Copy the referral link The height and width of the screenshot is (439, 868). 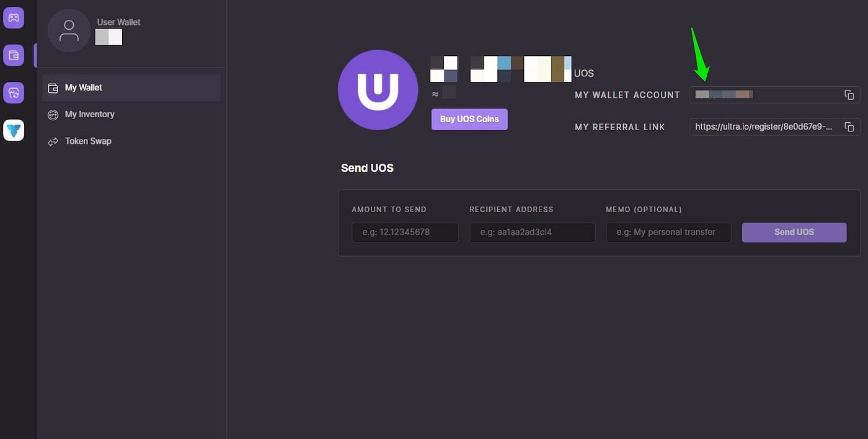(x=849, y=127)
